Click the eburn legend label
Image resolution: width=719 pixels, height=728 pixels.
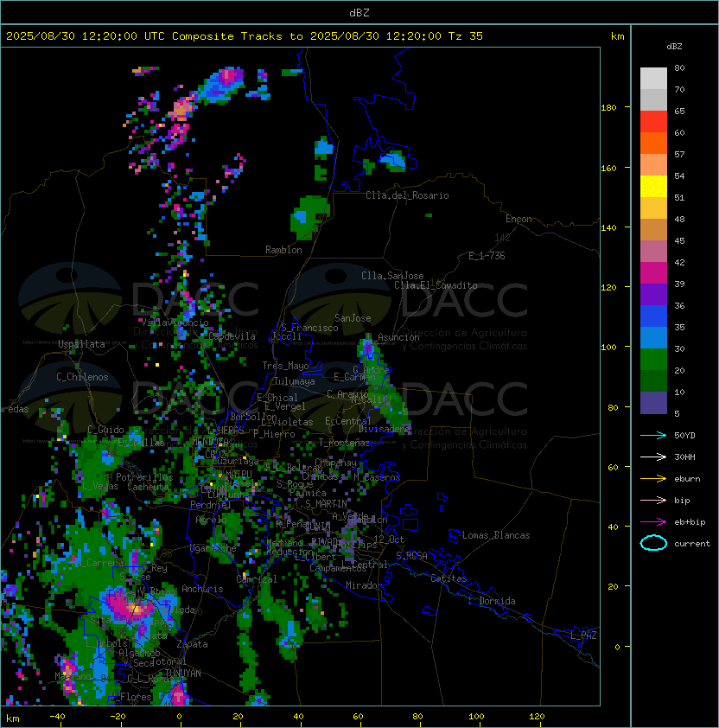tap(687, 479)
